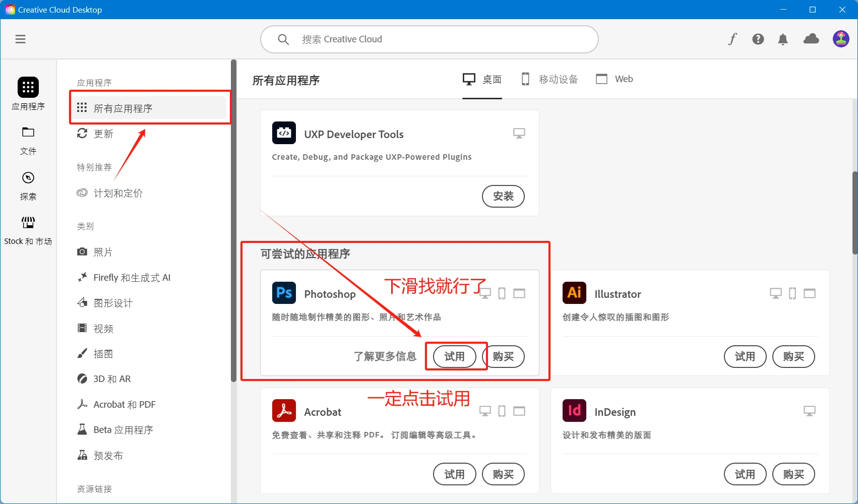Click the search magnifier icon
858x504 pixels.
click(283, 39)
